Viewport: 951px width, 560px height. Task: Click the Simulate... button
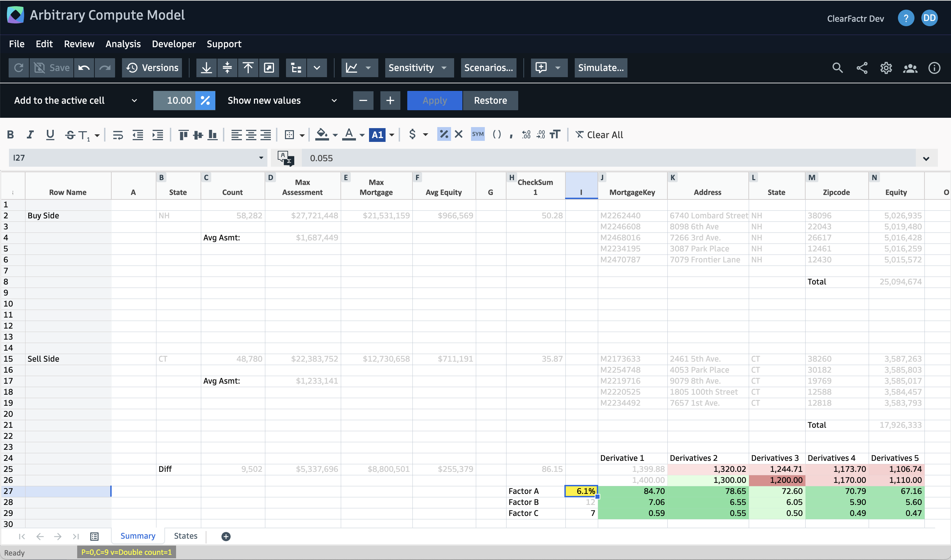click(600, 68)
